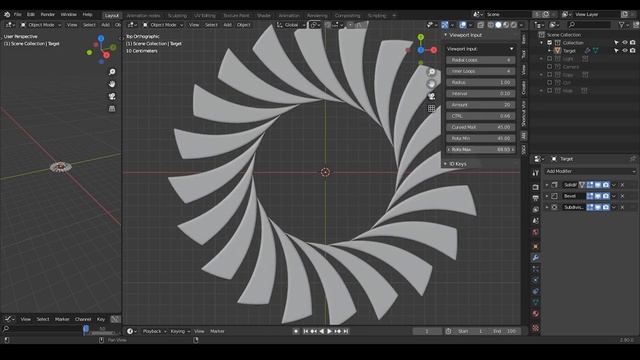Open Object Mode dropdown in User Perspective viewport
640x360 pixels.
(x=41, y=25)
